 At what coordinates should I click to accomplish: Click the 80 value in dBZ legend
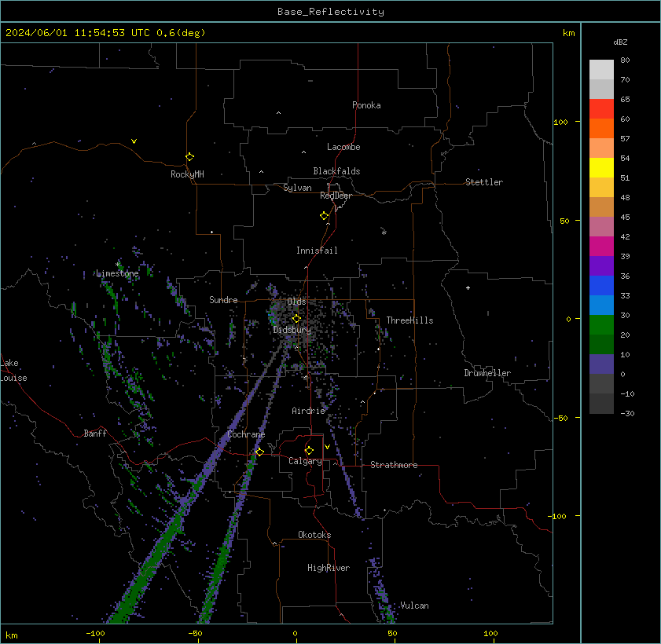point(625,60)
